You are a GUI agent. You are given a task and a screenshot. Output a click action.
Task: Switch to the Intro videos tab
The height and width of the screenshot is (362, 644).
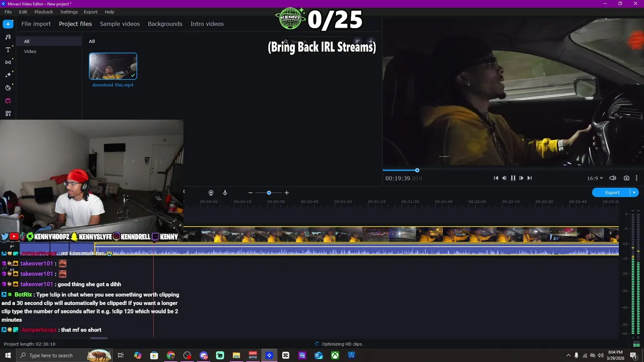(x=207, y=24)
